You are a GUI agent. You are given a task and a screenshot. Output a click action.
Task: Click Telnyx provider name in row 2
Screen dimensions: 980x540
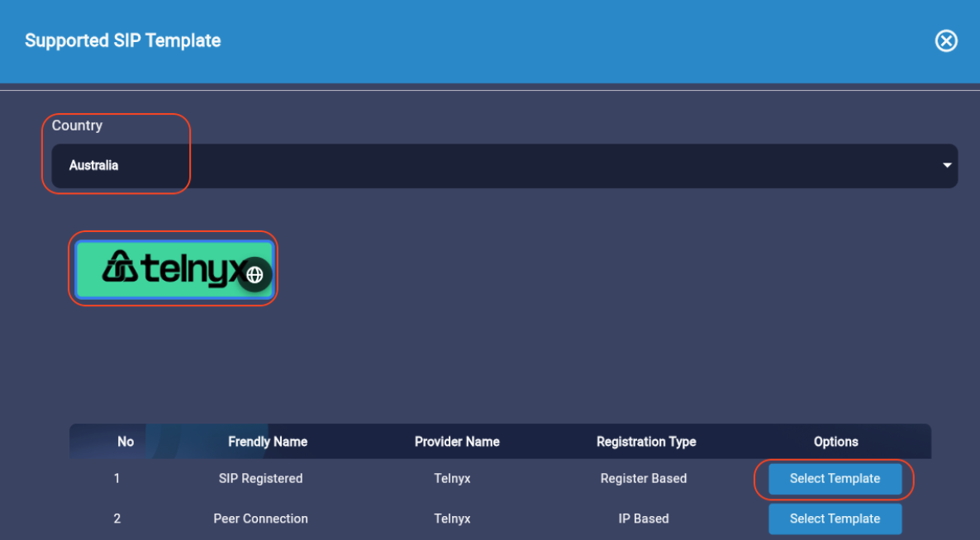452,519
